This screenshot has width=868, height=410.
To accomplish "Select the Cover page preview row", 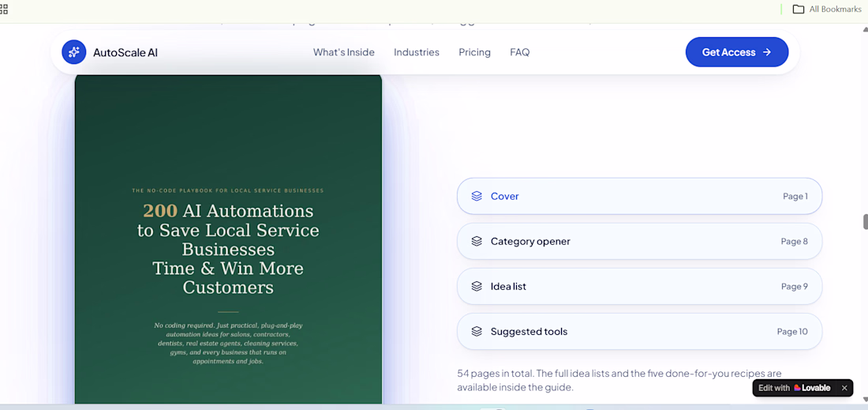I will point(639,196).
